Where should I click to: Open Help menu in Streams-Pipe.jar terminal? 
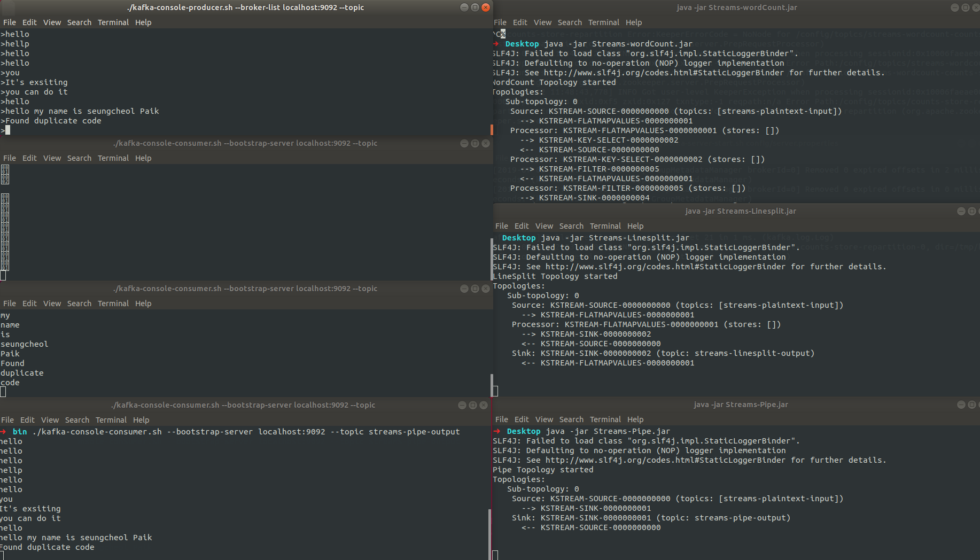(635, 419)
